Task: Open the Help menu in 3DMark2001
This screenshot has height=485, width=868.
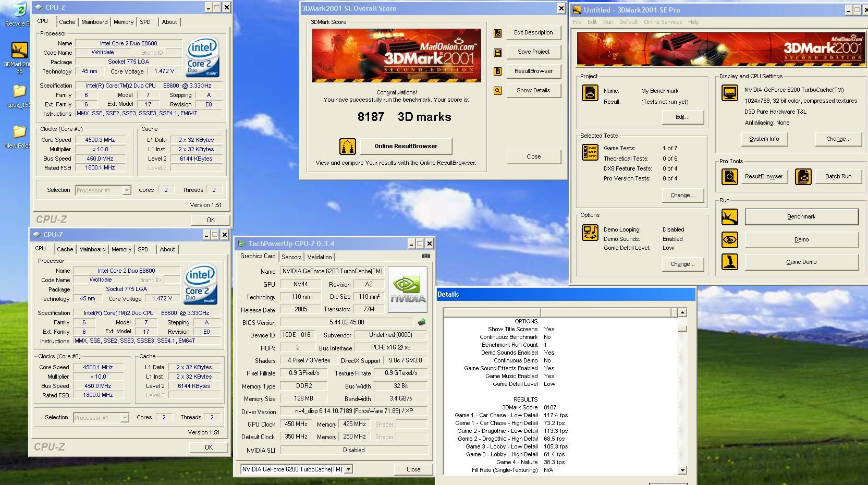Action: coord(693,22)
